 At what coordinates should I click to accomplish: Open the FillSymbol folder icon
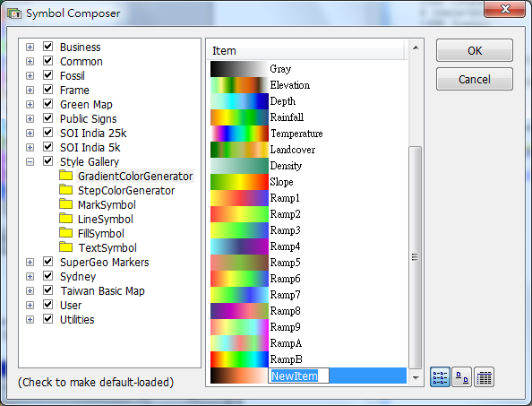coord(65,232)
